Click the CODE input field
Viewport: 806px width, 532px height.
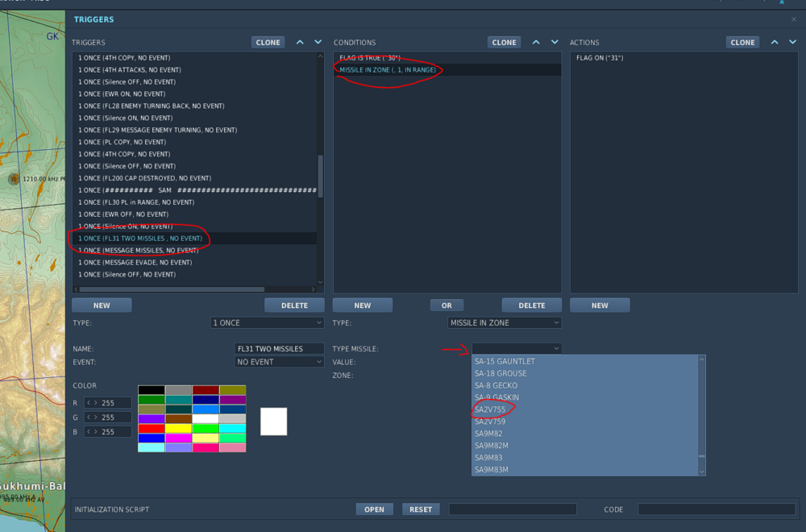click(717, 509)
